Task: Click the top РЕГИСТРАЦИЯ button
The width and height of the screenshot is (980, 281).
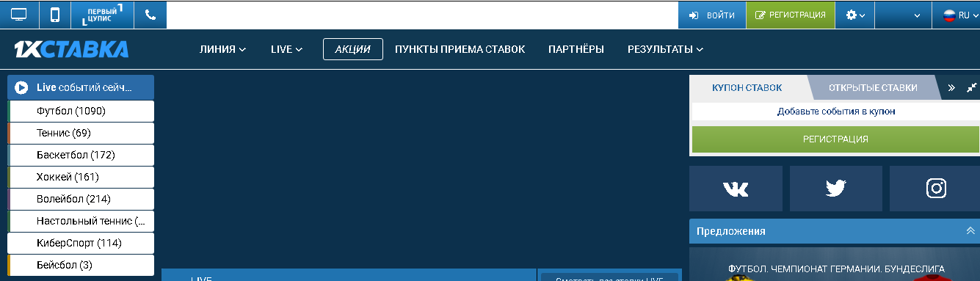Action: (x=791, y=15)
